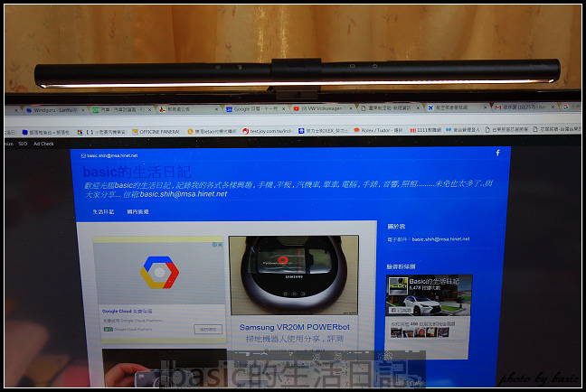Click the Gmail favicon on the inbox tab

[x=497, y=107]
